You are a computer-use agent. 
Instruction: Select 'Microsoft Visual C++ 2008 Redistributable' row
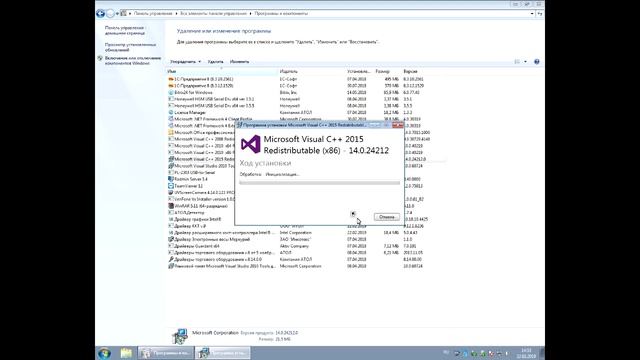pyautogui.click(x=202, y=139)
